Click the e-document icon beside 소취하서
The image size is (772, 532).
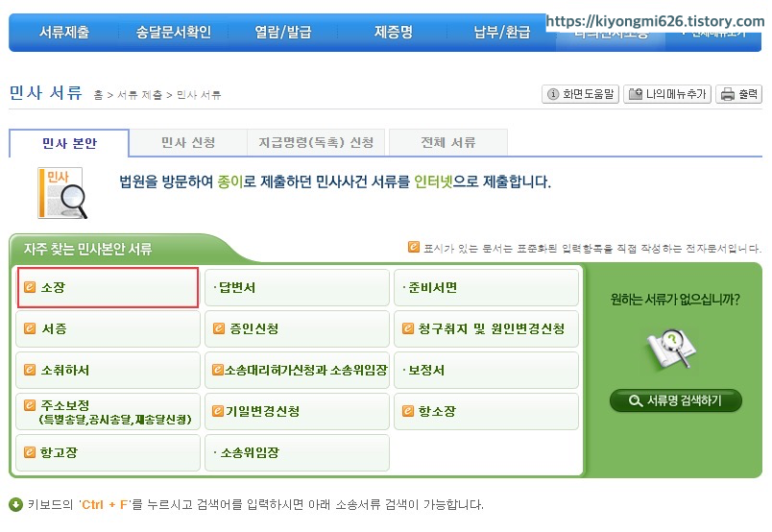[x=30, y=370]
